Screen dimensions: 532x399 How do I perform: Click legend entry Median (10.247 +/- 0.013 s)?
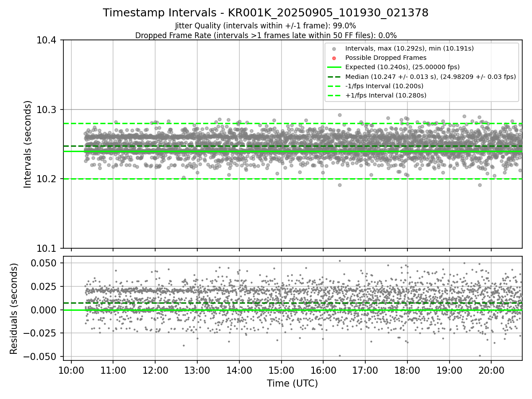tap(430, 76)
